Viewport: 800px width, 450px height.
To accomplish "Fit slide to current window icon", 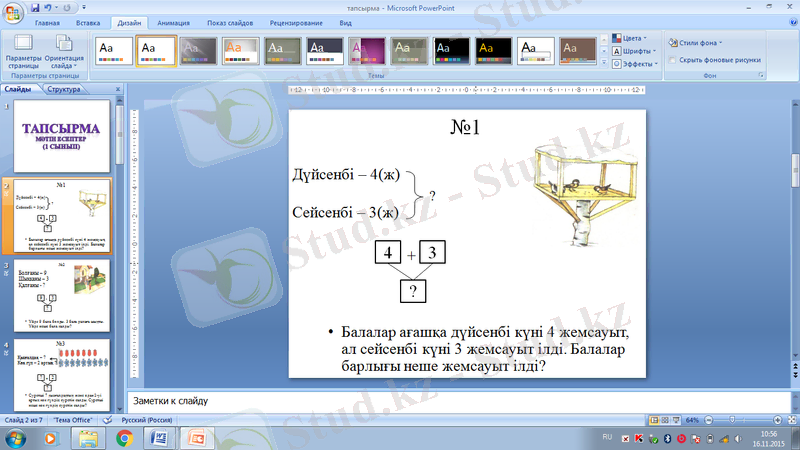I will click(x=792, y=420).
